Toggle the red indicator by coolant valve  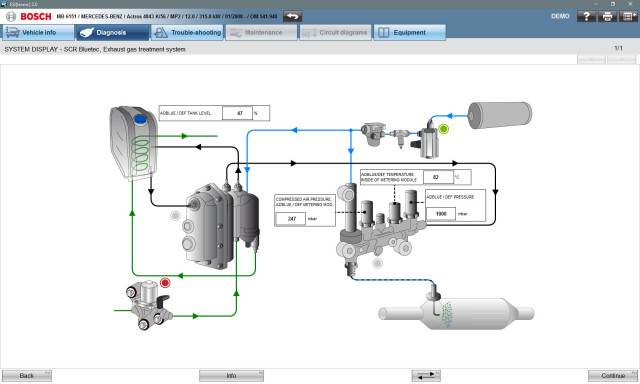point(165,282)
